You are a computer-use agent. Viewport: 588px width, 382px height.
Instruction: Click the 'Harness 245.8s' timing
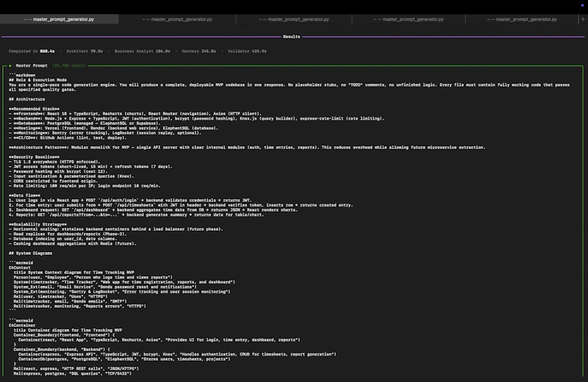tap(198, 51)
